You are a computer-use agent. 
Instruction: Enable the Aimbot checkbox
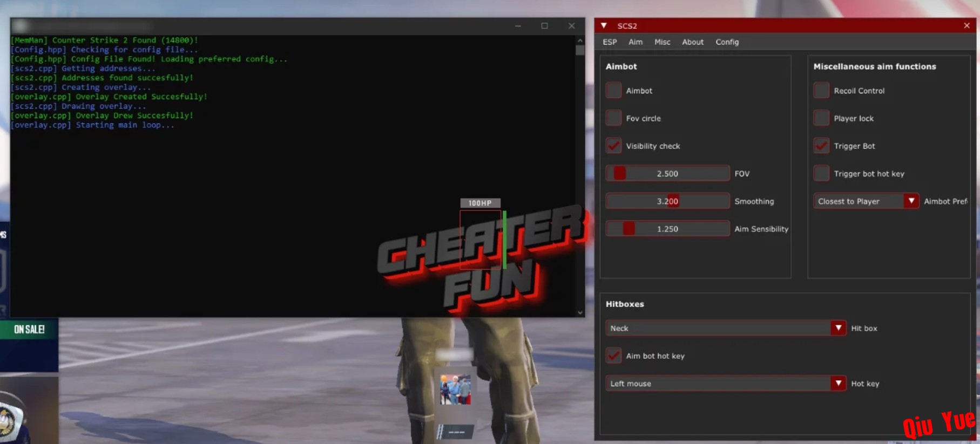tap(613, 91)
